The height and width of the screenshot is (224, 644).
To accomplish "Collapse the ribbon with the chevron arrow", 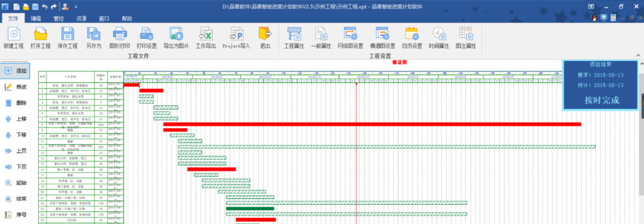I will click(638, 55).
